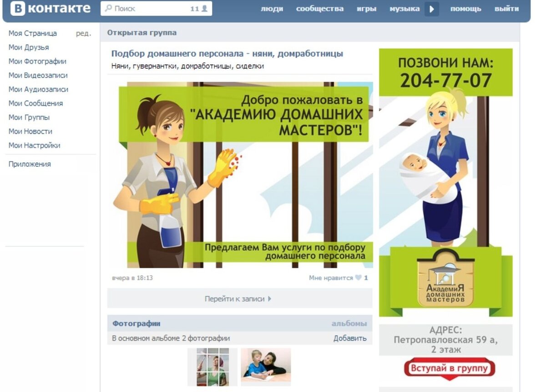Open музыка in the top navigation
This screenshot has width=546, height=392.
[x=404, y=9]
